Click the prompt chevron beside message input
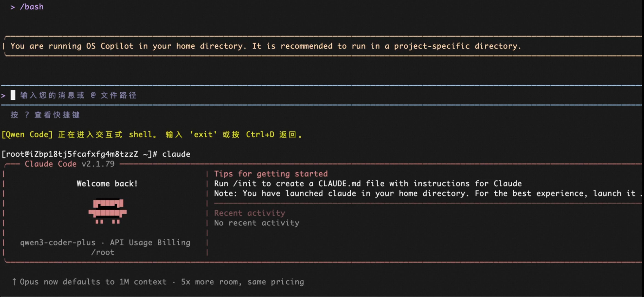Image resolution: width=644 pixels, height=297 pixels. pyautogui.click(x=3, y=95)
